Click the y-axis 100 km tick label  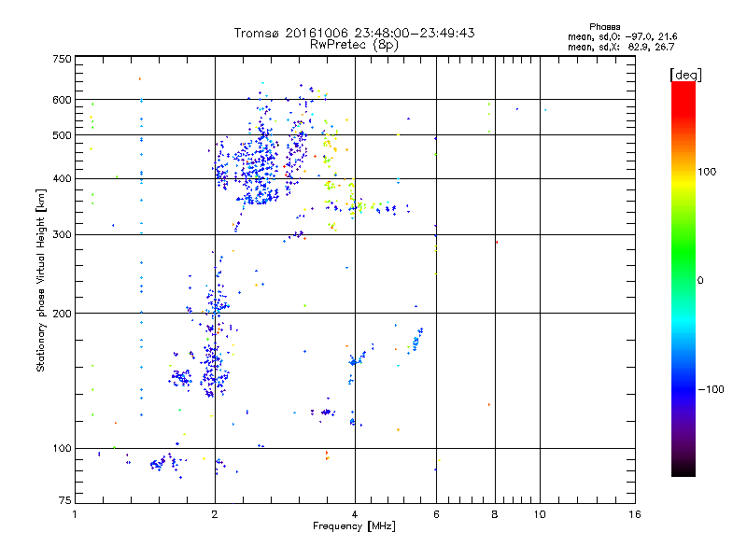62,448
